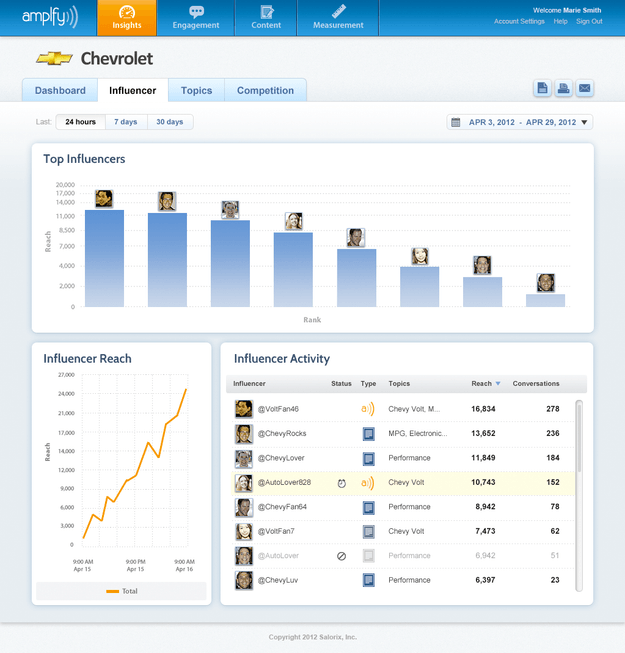The height and width of the screenshot is (653, 625).
Task: Click @VoltFan46 avatar
Action: 244,409
